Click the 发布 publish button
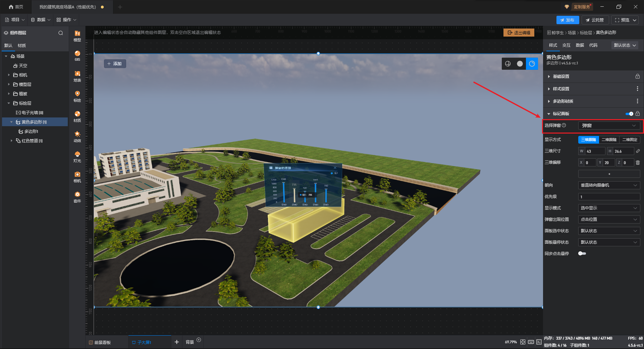This screenshot has width=644, height=349. (567, 20)
